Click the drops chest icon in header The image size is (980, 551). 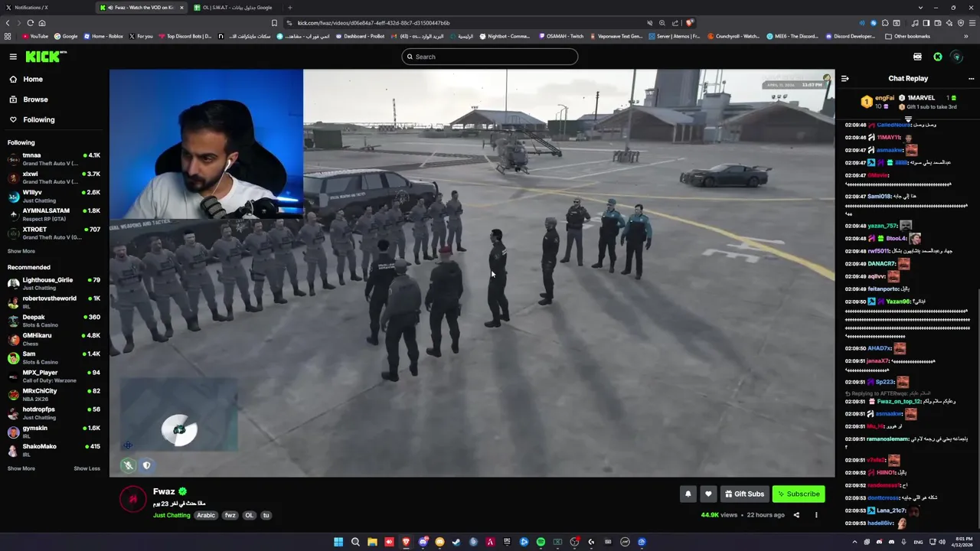917,57
